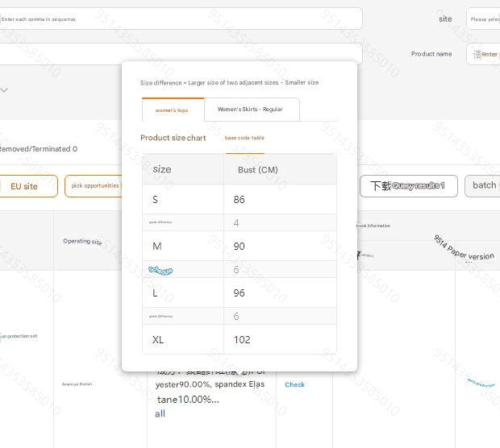Click the 'all' link under composition text
The height and width of the screenshot is (448, 500).
tap(160, 413)
